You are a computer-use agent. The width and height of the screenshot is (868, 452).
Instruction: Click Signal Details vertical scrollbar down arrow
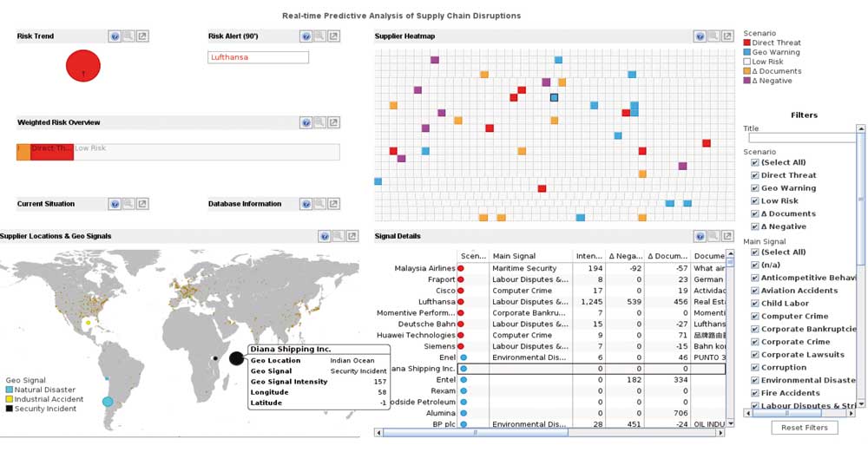(730, 423)
